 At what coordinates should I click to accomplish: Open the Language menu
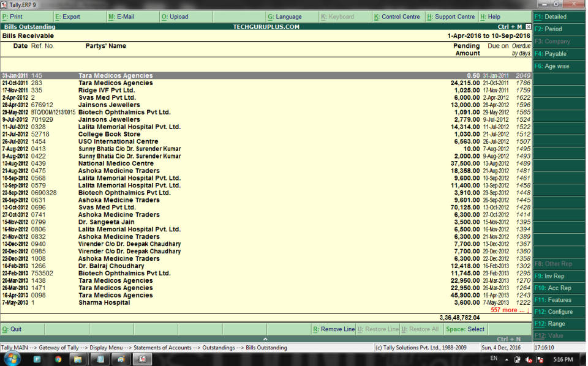293,17
